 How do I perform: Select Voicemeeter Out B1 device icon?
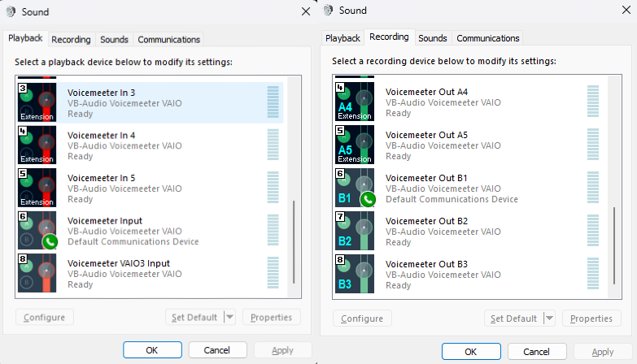355,188
